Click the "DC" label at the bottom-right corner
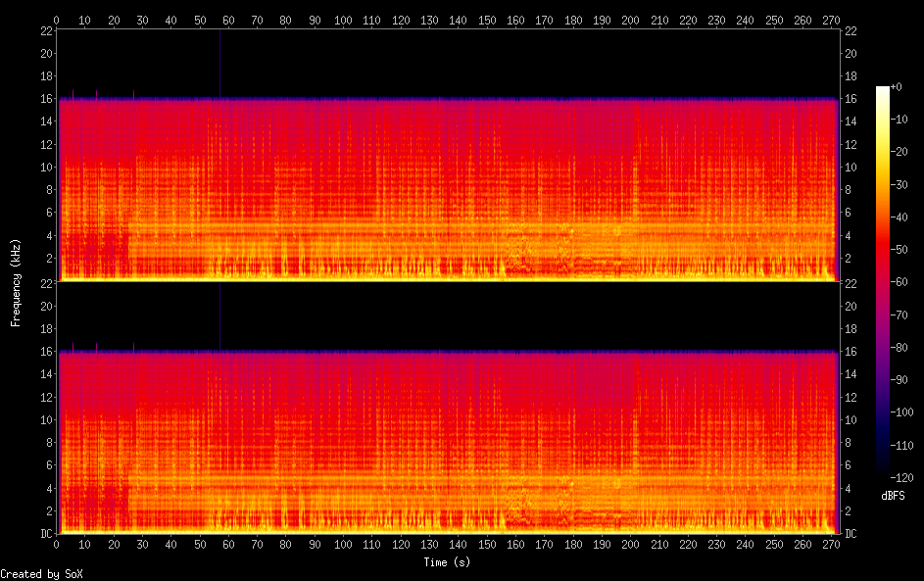Image resolution: width=924 pixels, height=581 pixels. [851, 534]
